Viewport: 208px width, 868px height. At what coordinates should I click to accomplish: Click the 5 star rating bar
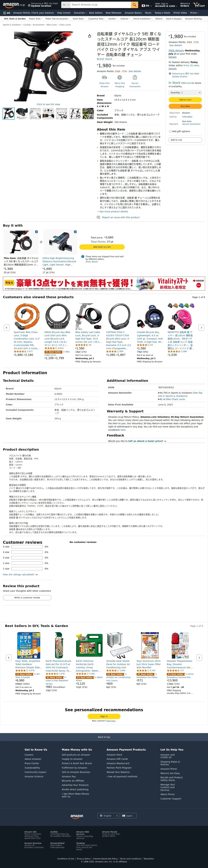tap(27, 546)
